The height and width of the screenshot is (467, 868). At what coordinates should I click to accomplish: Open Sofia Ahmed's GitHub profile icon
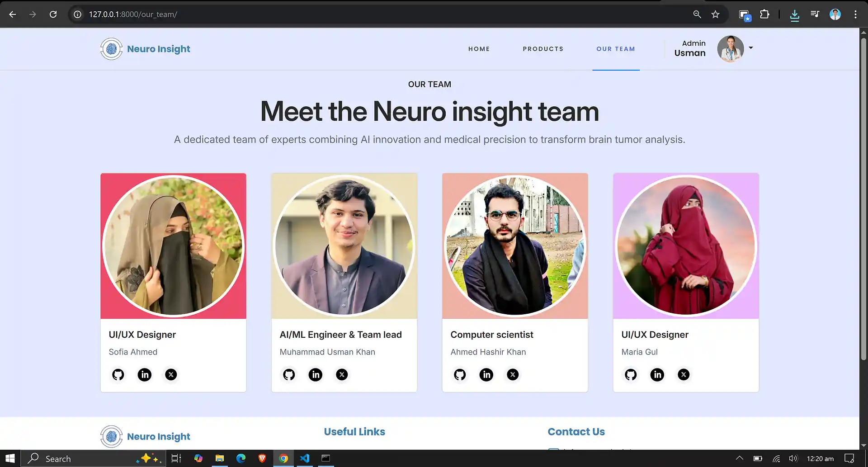[x=118, y=374]
